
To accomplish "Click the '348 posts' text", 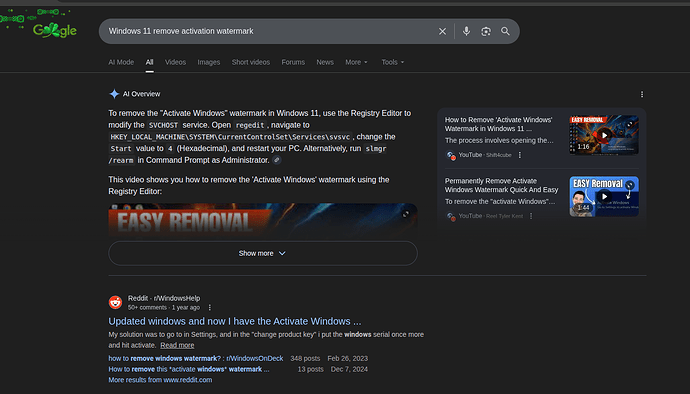I will [305, 358].
